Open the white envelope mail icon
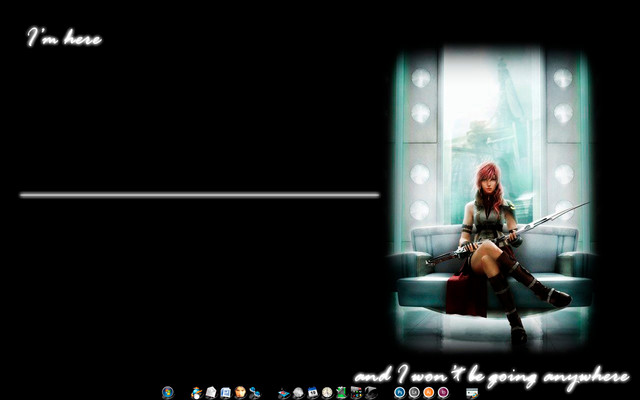This screenshot has width=640, height=400. coord(211,393)
